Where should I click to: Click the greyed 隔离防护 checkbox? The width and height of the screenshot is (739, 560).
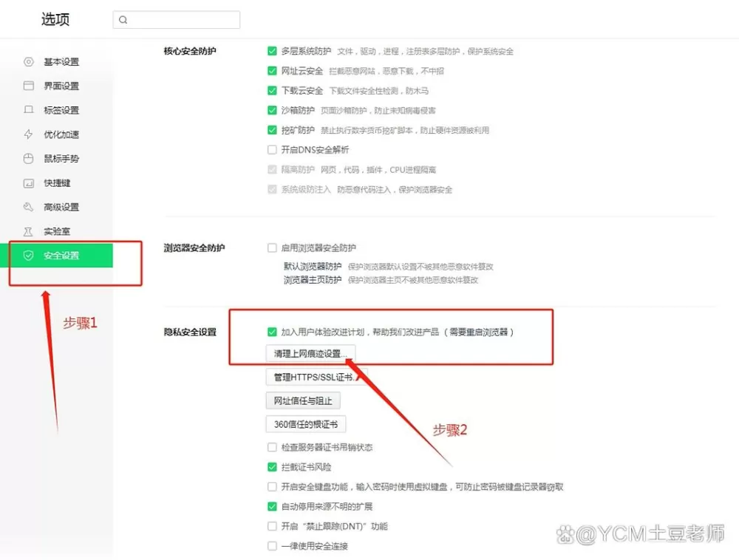pyautogui.click(x=272, y=170)
